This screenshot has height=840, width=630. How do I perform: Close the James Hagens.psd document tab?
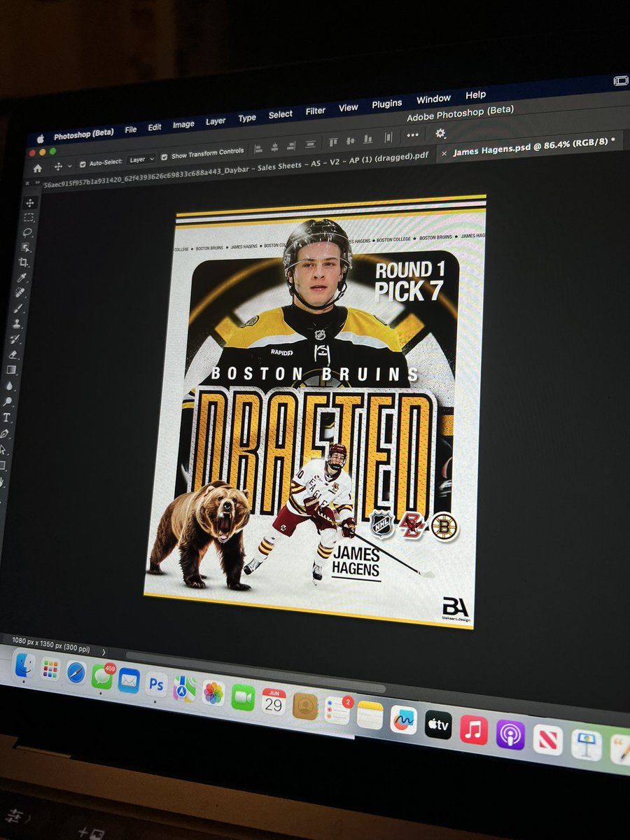pyautogui.click(x=443, y=153)
